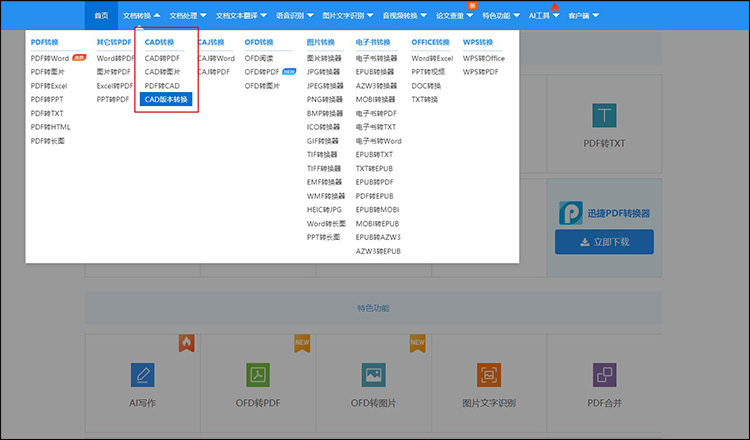This screenshot has height=440, width=750.
Task: Choose PDF转Excel from the menu
Action: (49, 86)
